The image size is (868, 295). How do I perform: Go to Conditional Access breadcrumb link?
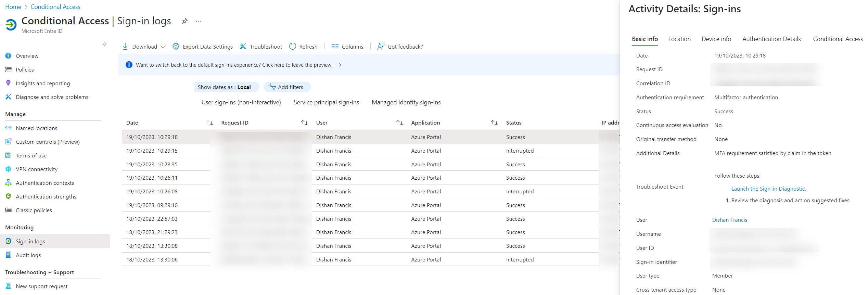click(55, 7)
